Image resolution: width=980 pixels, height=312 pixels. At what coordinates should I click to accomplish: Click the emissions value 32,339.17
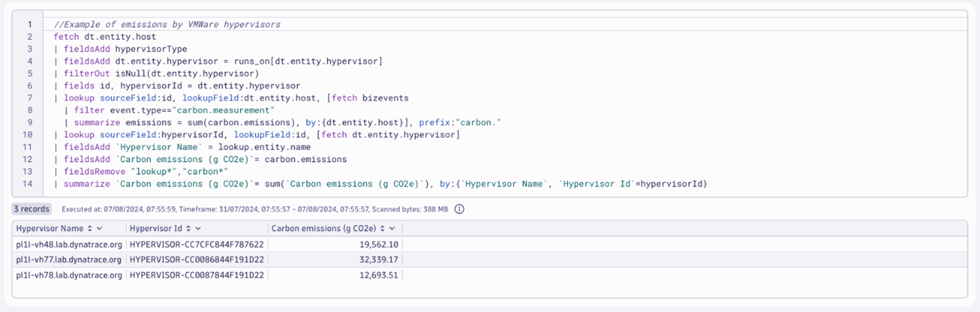tap(378, 260)
